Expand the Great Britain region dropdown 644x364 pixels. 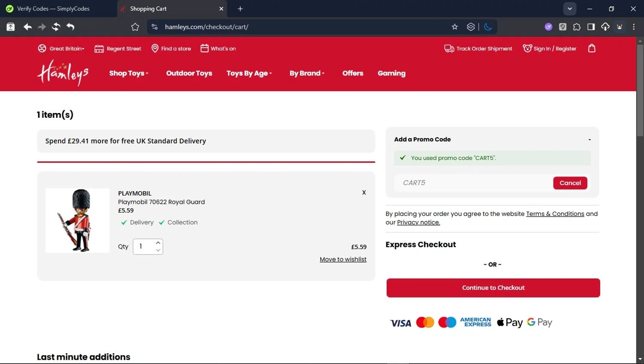pyautogui.click(x=67, y=49)
